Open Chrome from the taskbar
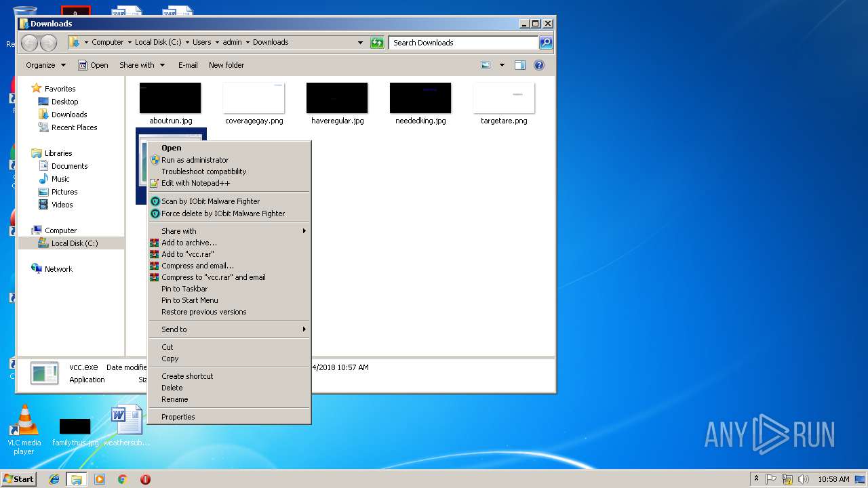This screenshot has height=488, width=868. point(122,479)
